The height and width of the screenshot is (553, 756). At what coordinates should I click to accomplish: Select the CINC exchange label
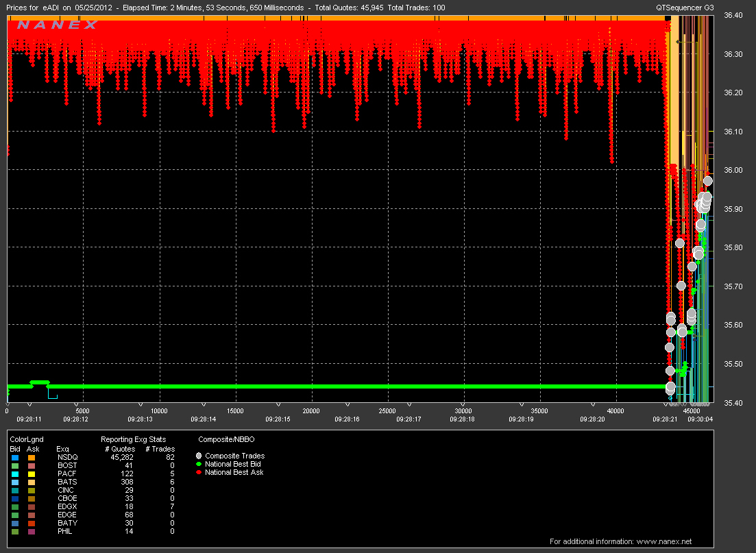[66, 490]
